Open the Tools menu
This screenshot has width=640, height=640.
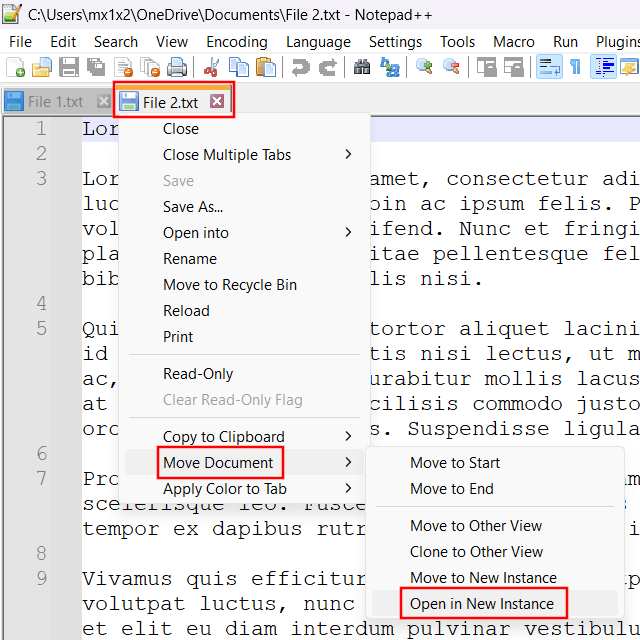[457, 42]
